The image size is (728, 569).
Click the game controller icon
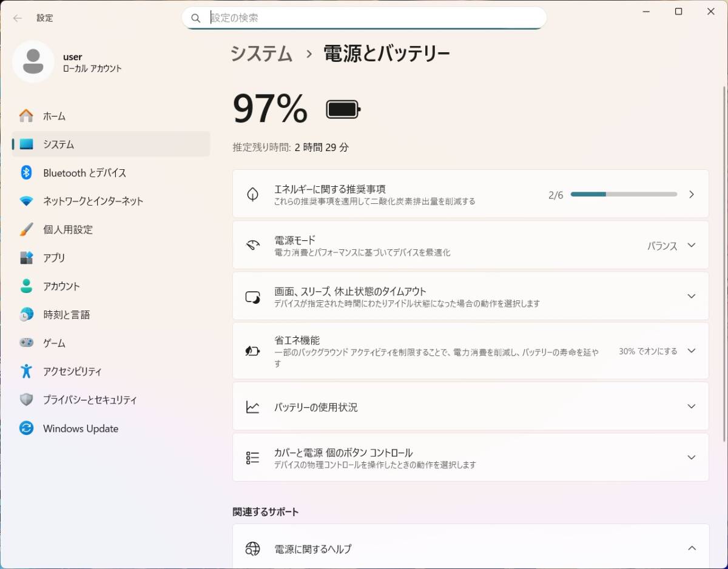[26, 343]
